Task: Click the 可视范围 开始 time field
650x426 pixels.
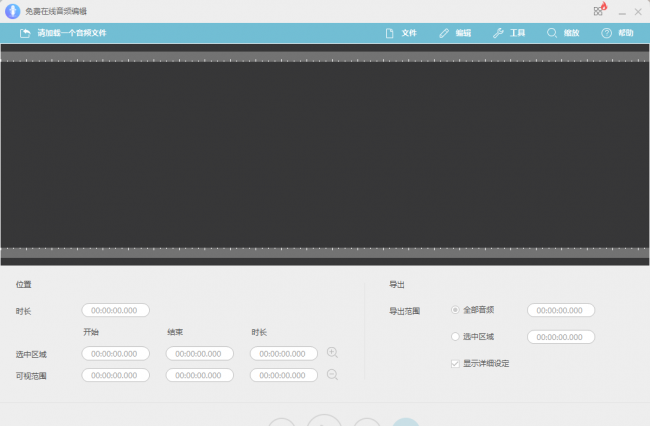Action: [115, 375]
